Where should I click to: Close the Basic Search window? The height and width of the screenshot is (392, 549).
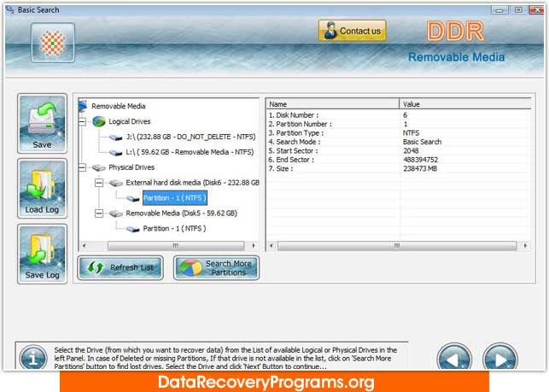536,10
